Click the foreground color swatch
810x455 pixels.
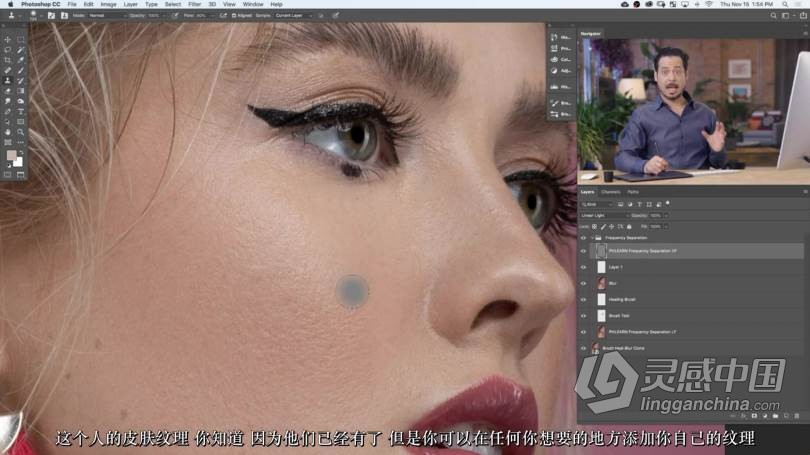click(10, 155)
